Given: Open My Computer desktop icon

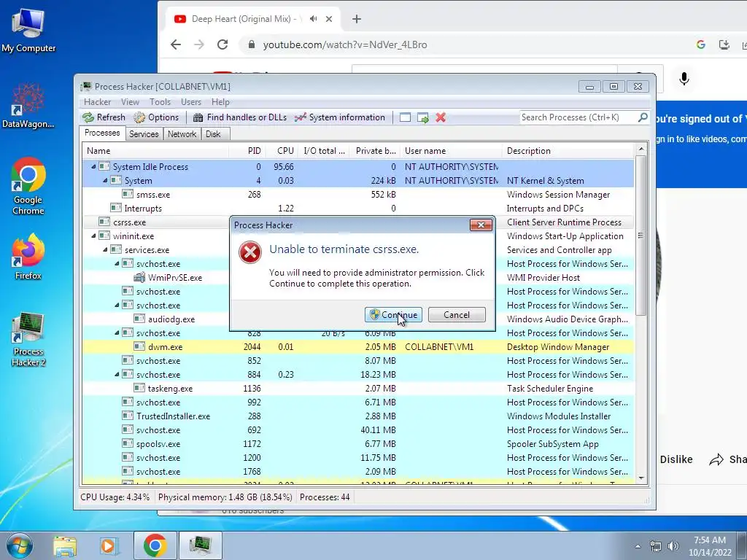Looking at the screenshot, I should [x=28, y=29].
